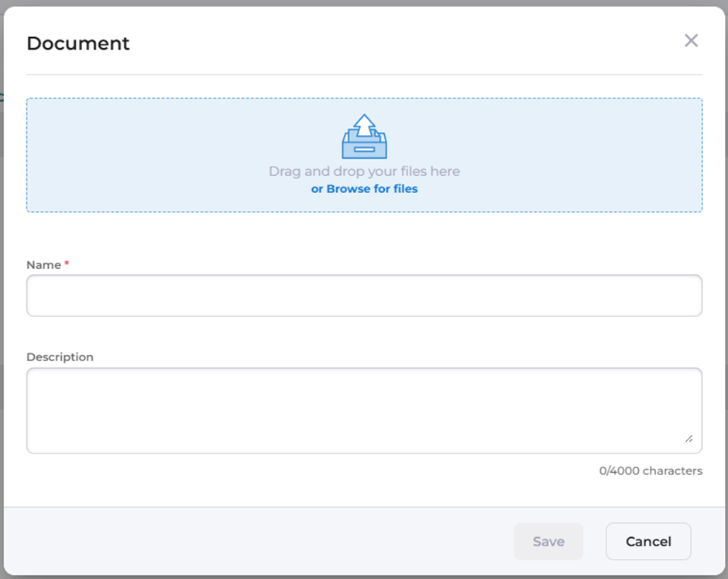Click the word 'Browse' in the upload area
Screen dimensions: 728x579
[x=348, y=189]
